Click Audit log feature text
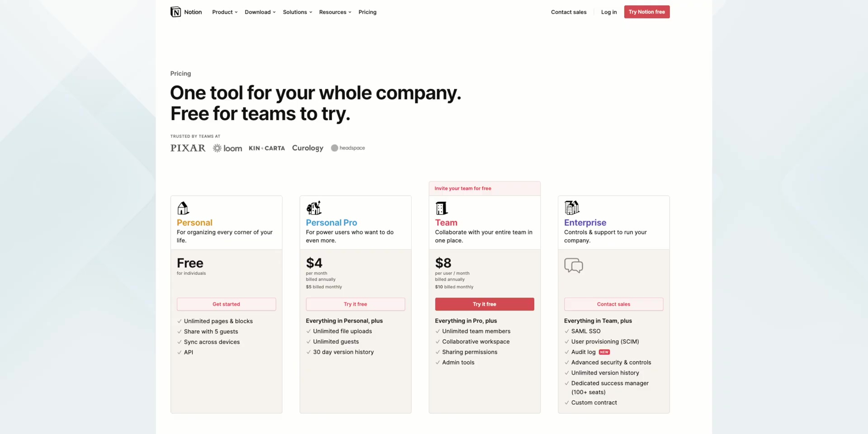 coord(583,352)
